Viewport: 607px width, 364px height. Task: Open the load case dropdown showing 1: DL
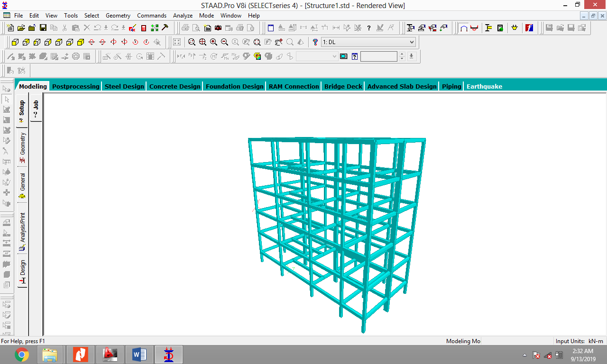click(x=368, y=42)
